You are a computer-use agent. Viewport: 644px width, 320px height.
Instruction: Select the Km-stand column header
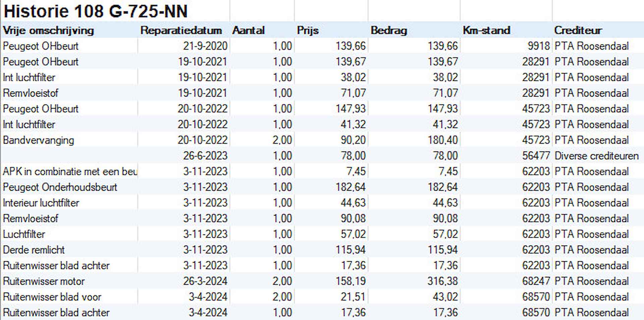click(486, 31)
